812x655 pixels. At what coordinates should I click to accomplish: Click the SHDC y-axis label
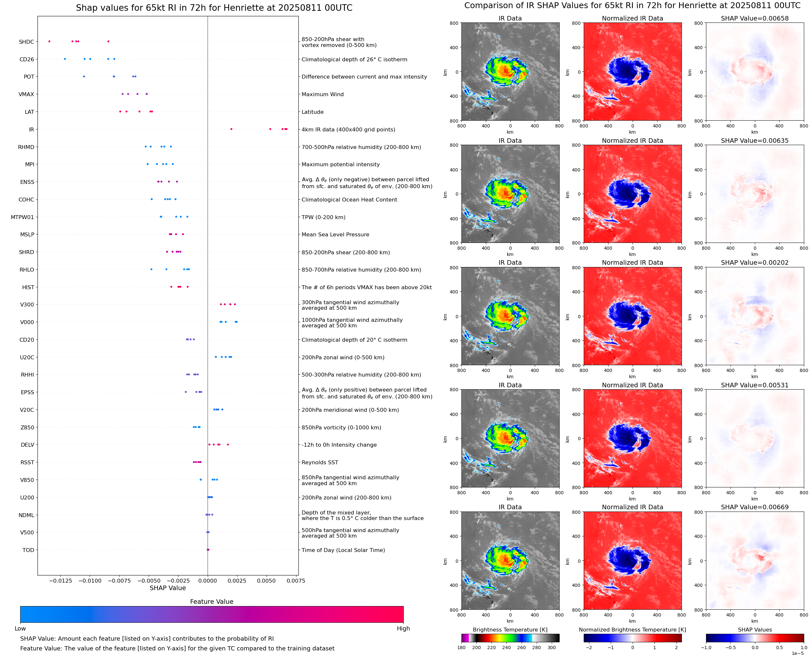[x=26, y=42]
